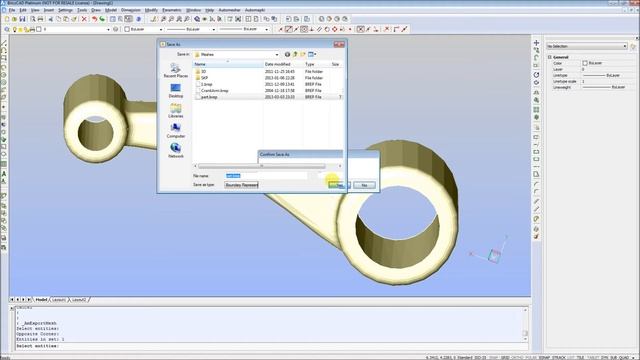Click the Move cross-arrows icon in right toolbar
This screenshot has height=360, width=640.
pyautogui.click(x=536, y=43)
